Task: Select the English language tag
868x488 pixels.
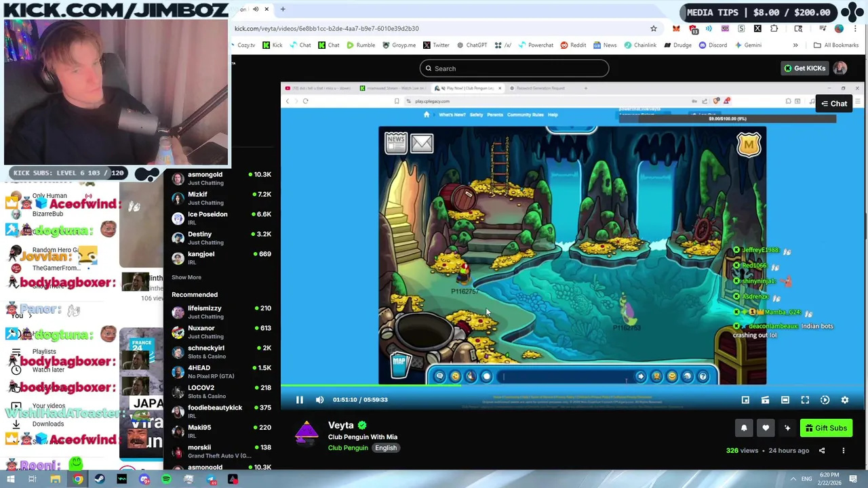Action: (x=386, y=448)
